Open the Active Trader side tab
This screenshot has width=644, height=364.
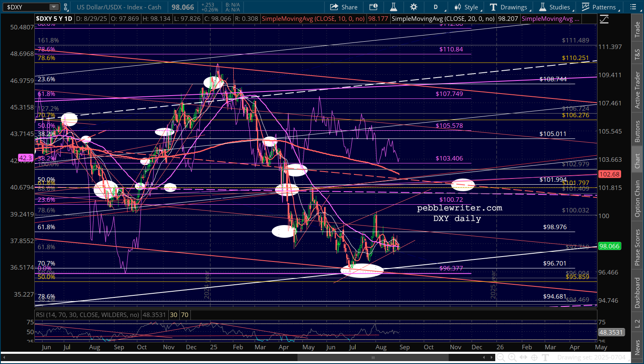637,90
